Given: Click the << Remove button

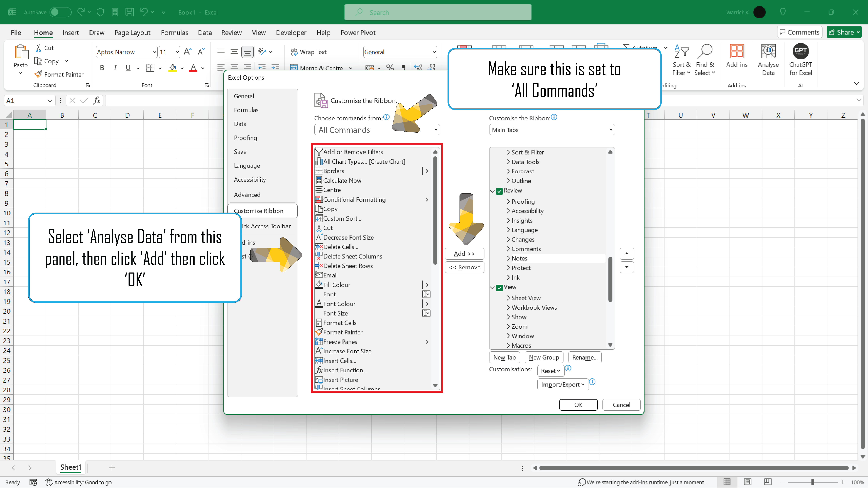Looking at the screenshot, I should point(464,267).
